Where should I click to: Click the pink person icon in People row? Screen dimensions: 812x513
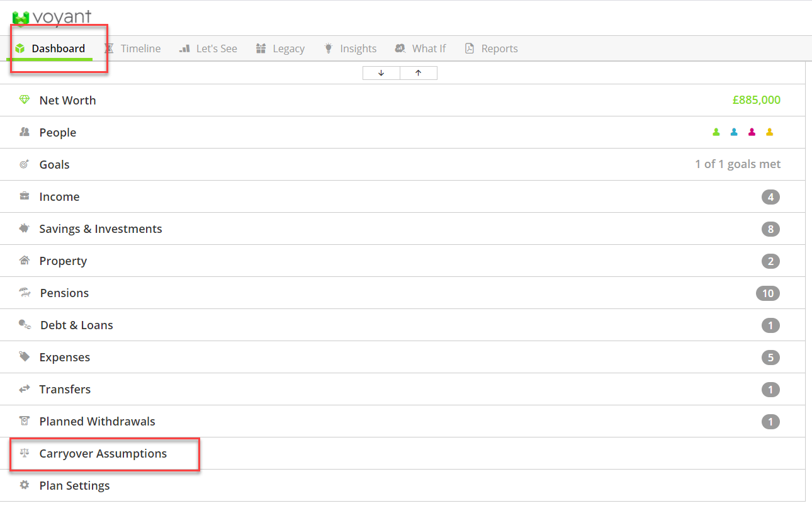[752, 132]
